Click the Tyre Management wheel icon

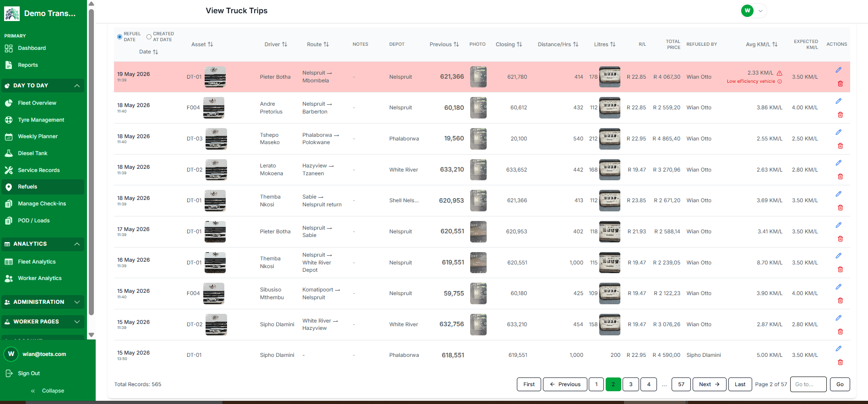click(9, 120)
